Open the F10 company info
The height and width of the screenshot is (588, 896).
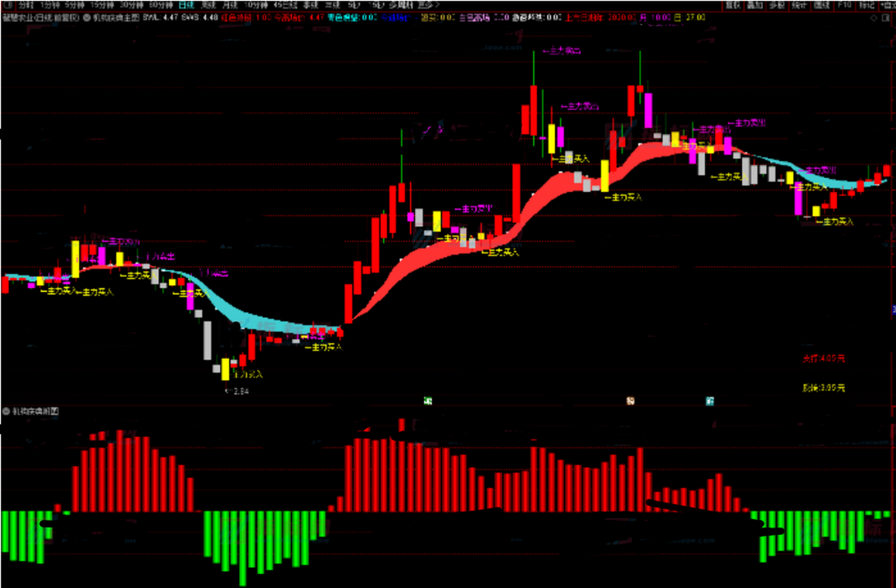click(844, 5)
